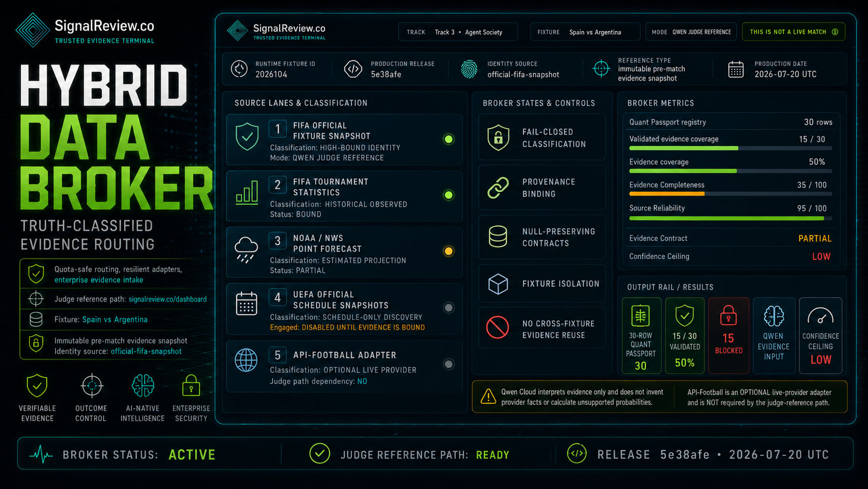Click the Enterprise Security padlock icon
The width and height of the screenshot is (868, 489).
pyautogui.click(x=191, y=386)
